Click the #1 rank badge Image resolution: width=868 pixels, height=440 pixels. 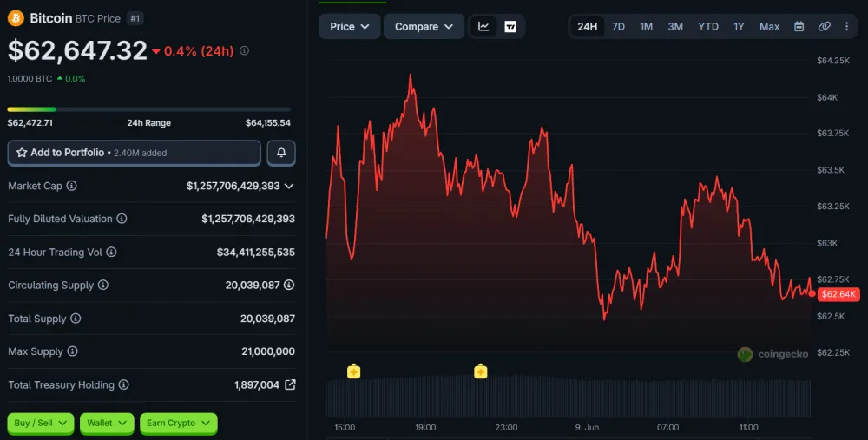135,18
